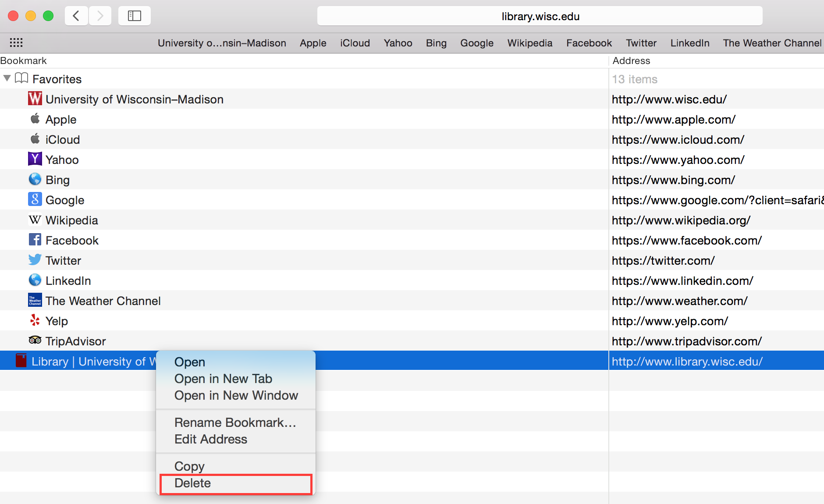The width and height of the screenshot is (824, 504).
Task: Select the Wikipedia bookmark name
Action: click(72, 220)
